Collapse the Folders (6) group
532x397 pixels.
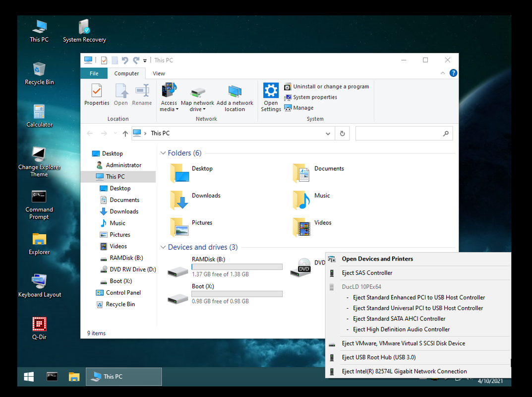point(163,153)
